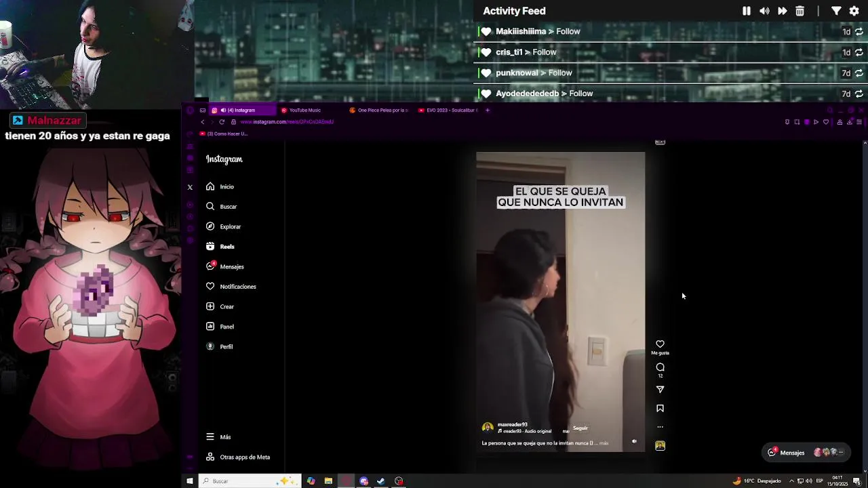Screen dimensions: 868x488
Task: Open Instagram Inicio home page
Action: coord(220,186)
